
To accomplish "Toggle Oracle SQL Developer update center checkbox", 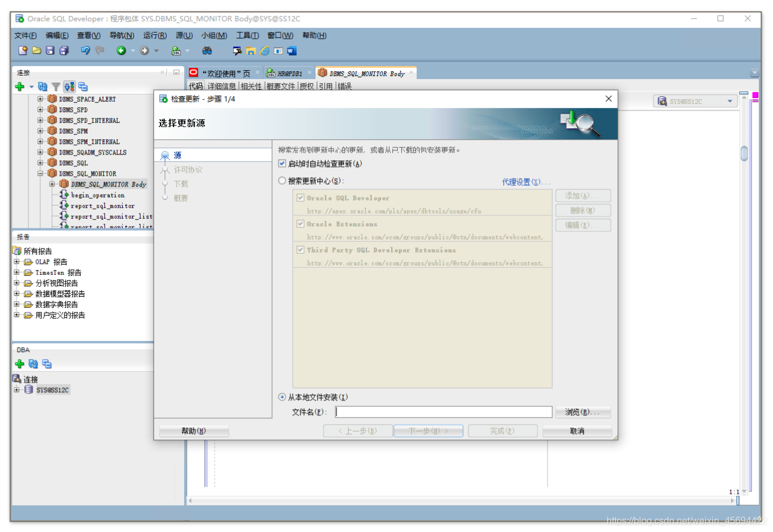I will (x=301, y=198).
